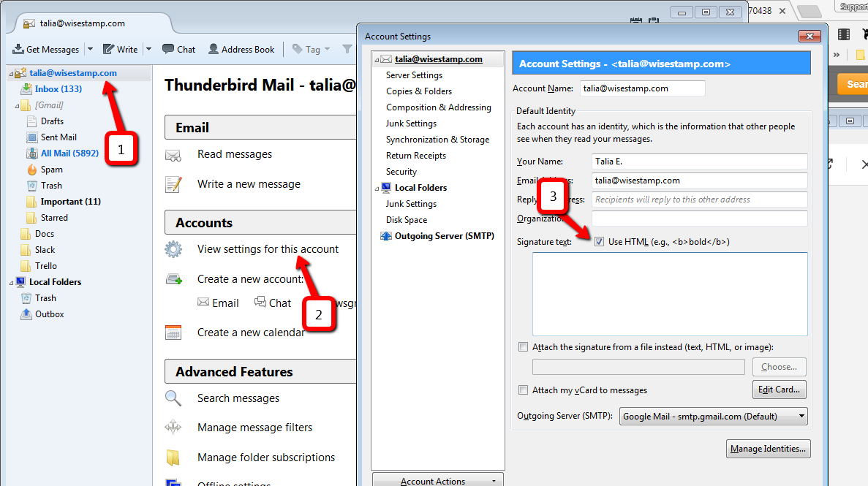Click the Edit Card button
This screenshot has width=868, height=486.
tap(779, 390)
